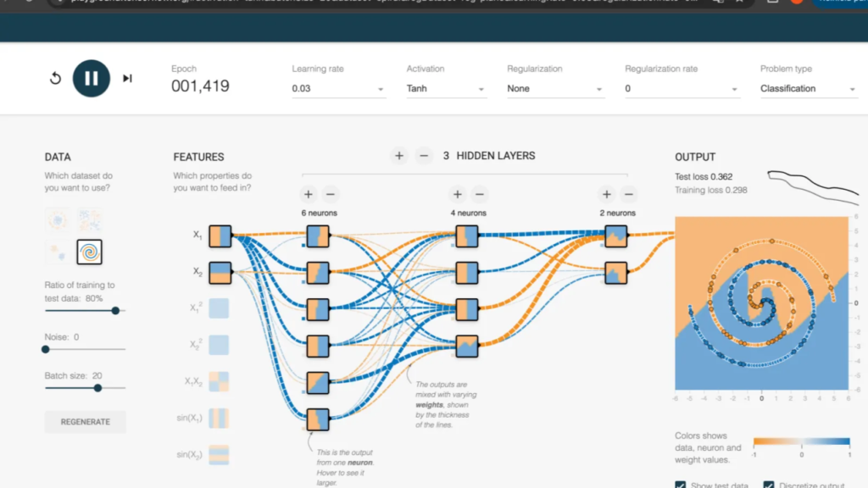Viewport: 868px width, 488px height.
Task: Expand the Regularization dropdown
Action: pyautogui.click(x=555, y=88)
